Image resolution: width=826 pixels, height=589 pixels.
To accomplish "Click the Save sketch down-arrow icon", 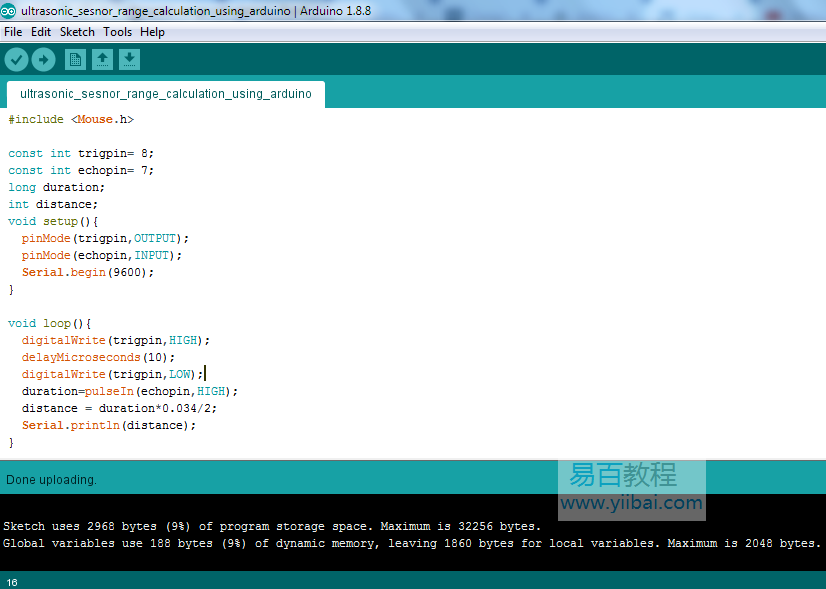I will pos(129,60).
